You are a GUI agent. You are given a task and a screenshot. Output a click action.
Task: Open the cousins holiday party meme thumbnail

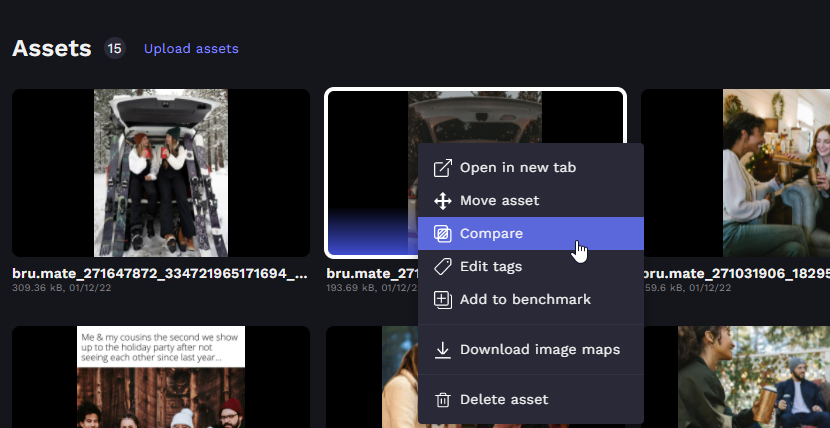(x=161, y=377)
